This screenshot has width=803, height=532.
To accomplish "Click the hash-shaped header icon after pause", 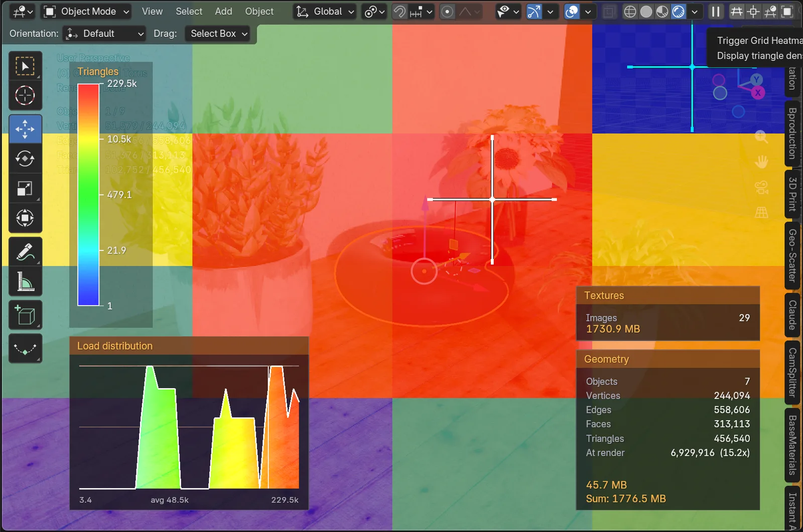I will tap(736, 12).
